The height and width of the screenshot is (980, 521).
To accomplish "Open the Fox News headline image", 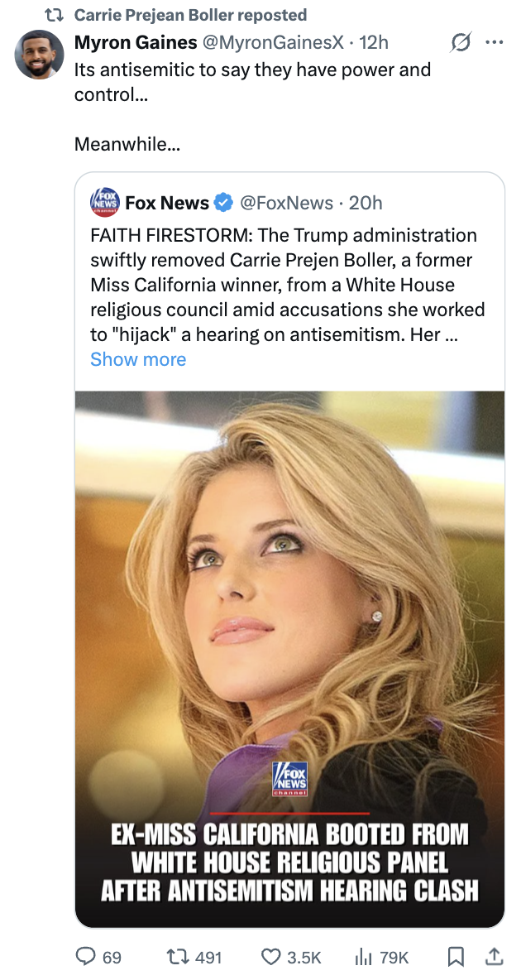I will pos(290,660).
